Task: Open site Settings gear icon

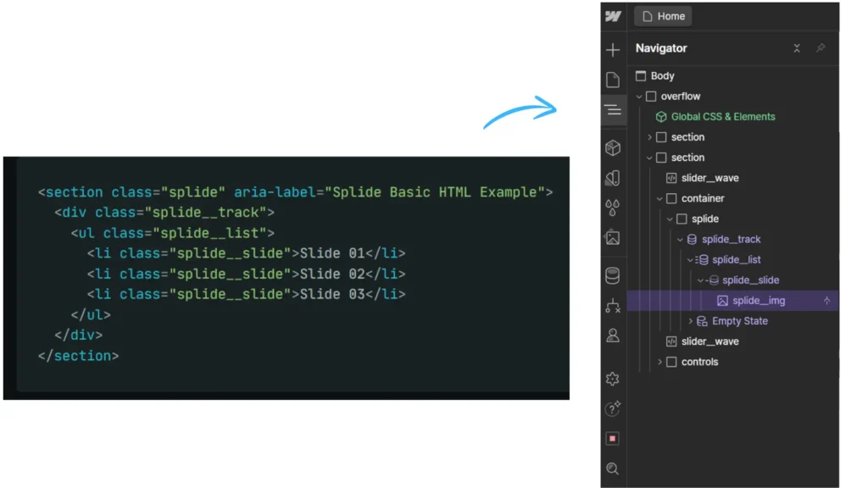Action: click(613, 379)
